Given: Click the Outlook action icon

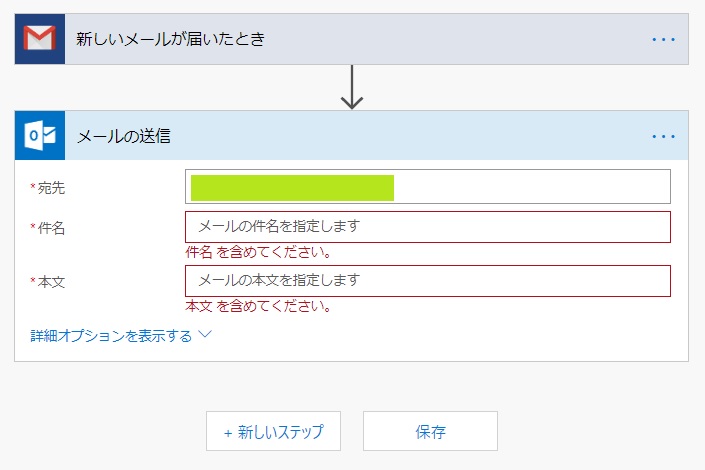Looking at the screenshot, I should (x=40, y=135).
